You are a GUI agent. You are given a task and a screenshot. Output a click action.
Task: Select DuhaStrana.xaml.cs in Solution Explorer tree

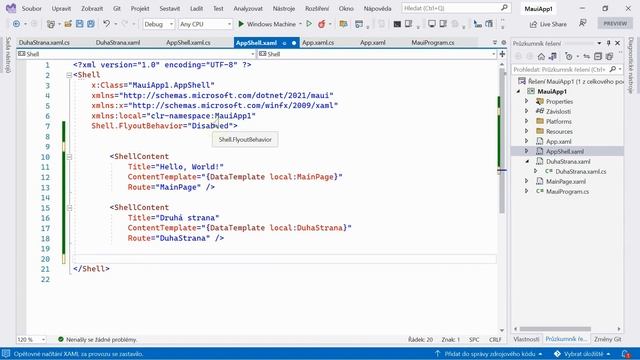tap(580, 171)
